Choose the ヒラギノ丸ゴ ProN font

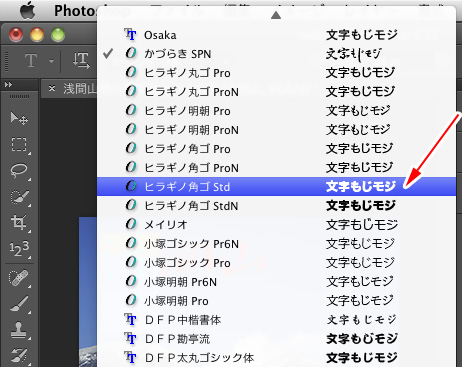(276, 92)
